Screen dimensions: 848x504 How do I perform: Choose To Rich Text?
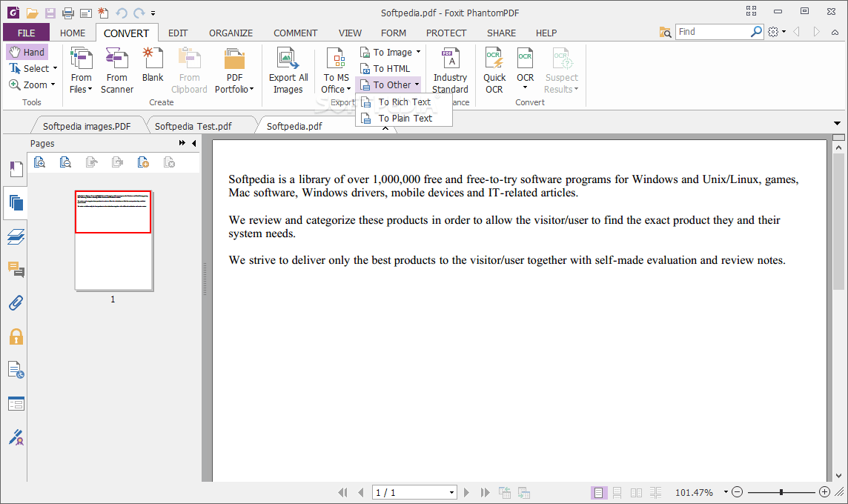[x=403, y=102]
